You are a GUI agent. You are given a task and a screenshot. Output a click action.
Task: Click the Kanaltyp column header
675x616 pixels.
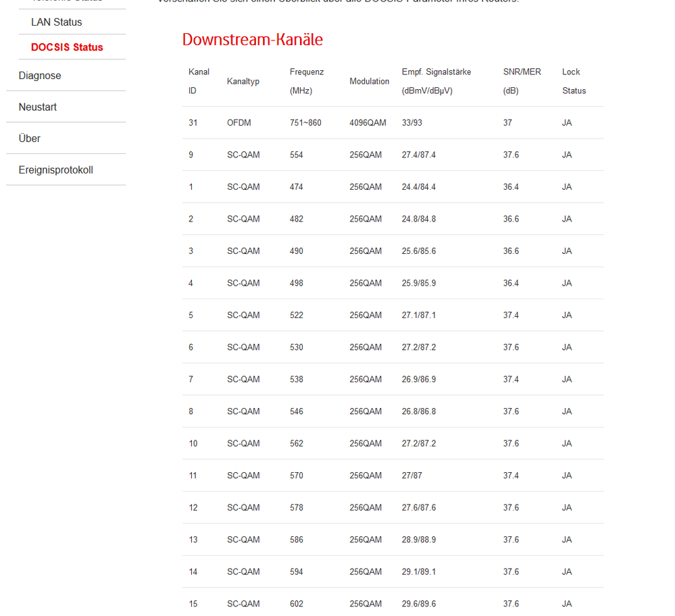243,81
